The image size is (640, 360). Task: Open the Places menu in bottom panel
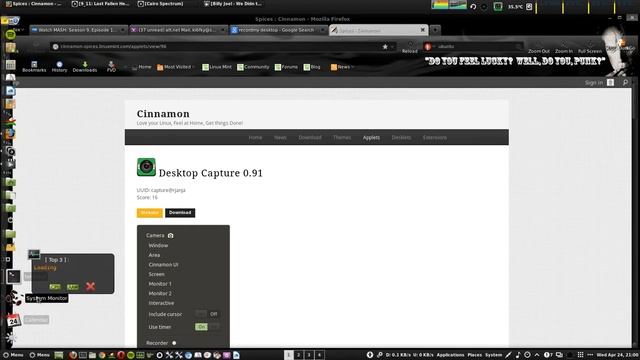point(474,355)
